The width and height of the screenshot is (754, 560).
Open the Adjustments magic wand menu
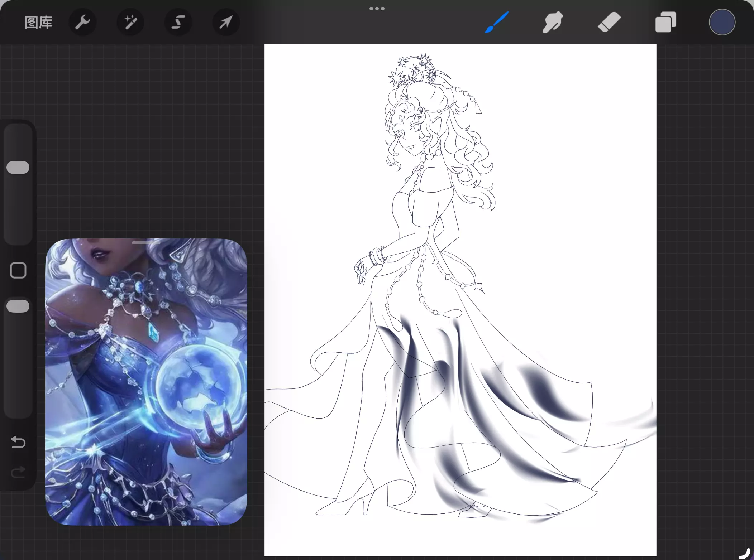[130, 22]
